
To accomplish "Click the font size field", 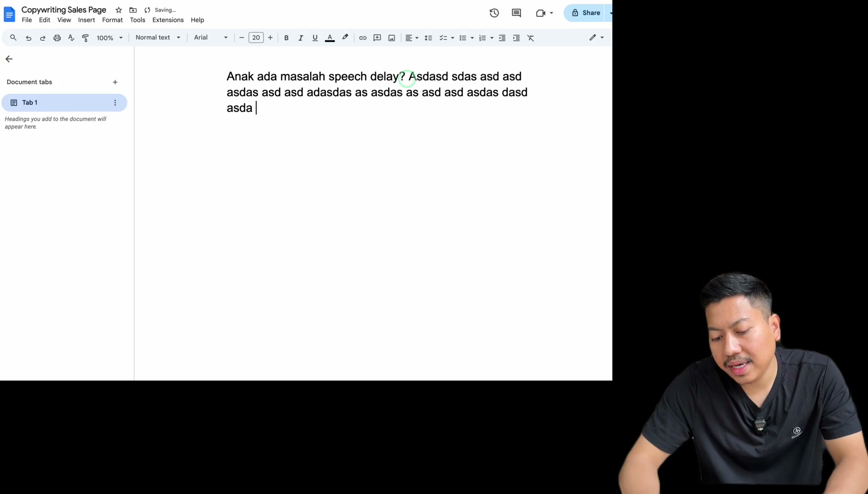I will [x=256, y=38].
